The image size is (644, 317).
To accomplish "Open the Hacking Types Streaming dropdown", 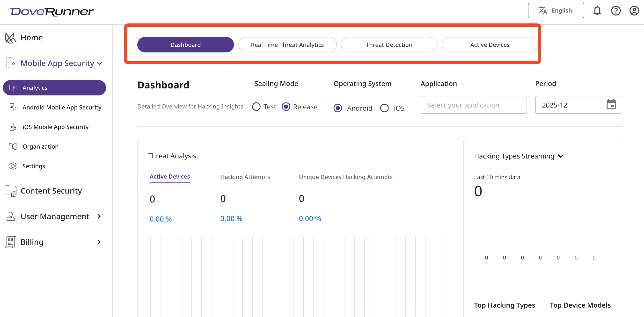I will 561,156.
